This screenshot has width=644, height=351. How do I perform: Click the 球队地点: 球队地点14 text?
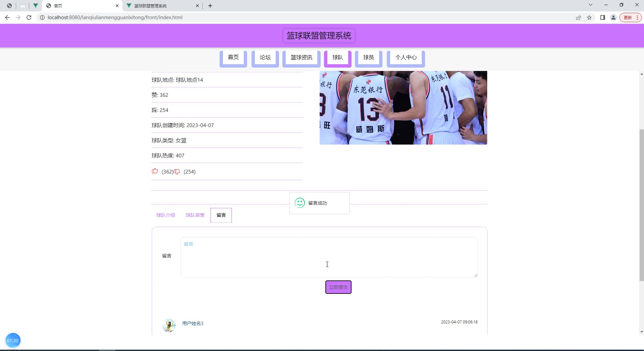177,80
